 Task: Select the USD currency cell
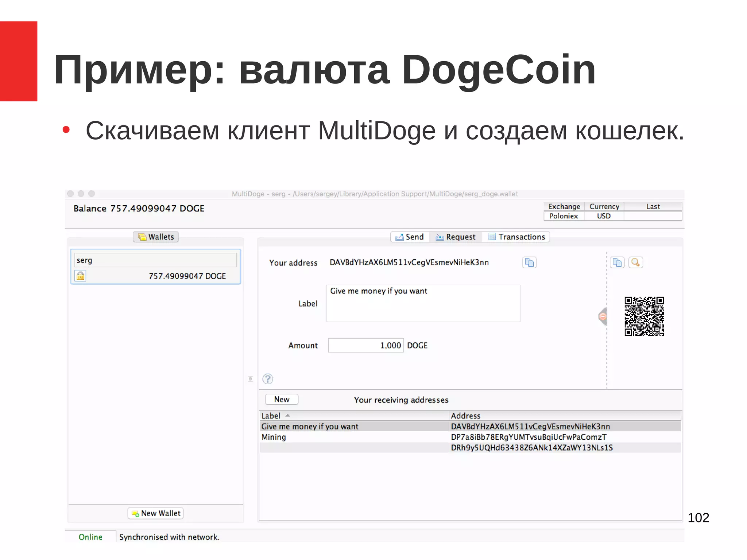[604, 216]
